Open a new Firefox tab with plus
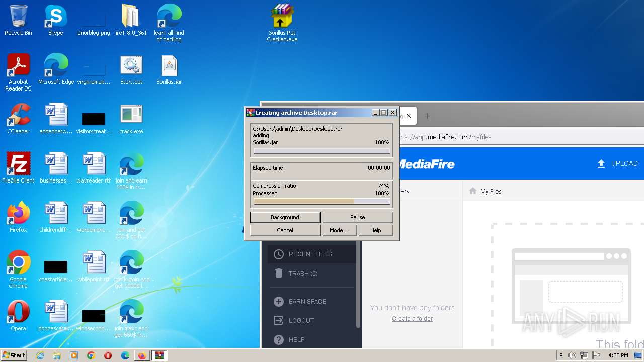 (x=427, y=116)
